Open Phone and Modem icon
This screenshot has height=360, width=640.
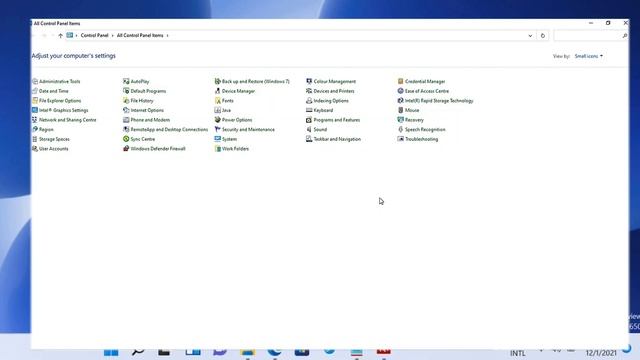point(126,120)
